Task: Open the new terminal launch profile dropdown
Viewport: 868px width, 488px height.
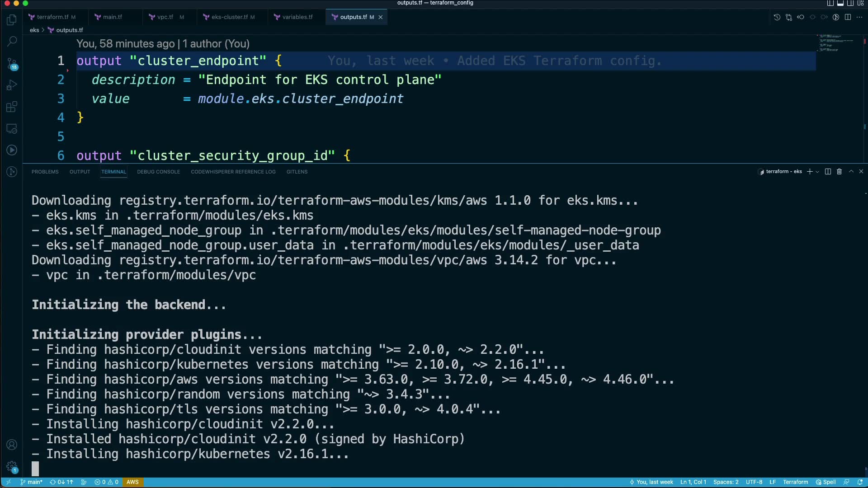Action: point(817,172)
